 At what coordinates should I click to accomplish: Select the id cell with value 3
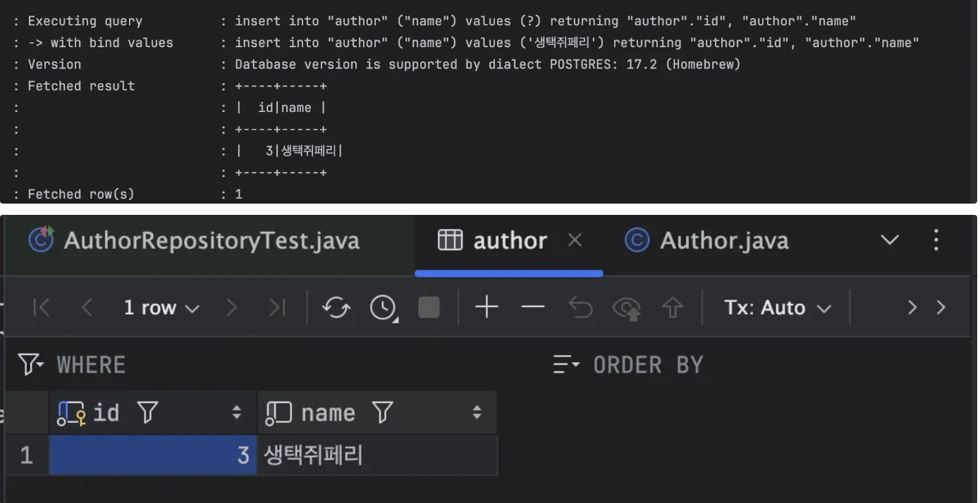point(153,455)
